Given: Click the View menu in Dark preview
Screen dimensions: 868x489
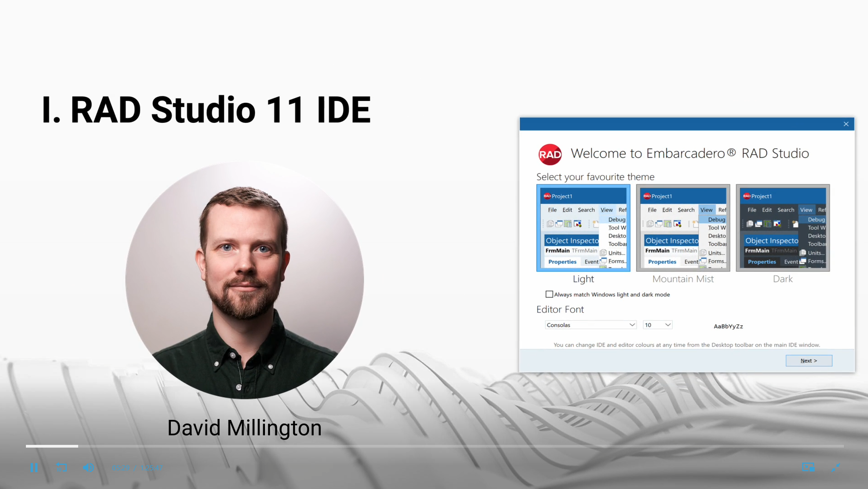Looking at the screenshot, I should (x=806, y=210).
